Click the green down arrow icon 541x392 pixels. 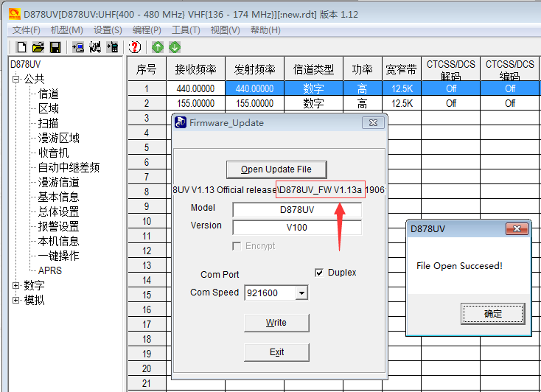coord(175,47)
